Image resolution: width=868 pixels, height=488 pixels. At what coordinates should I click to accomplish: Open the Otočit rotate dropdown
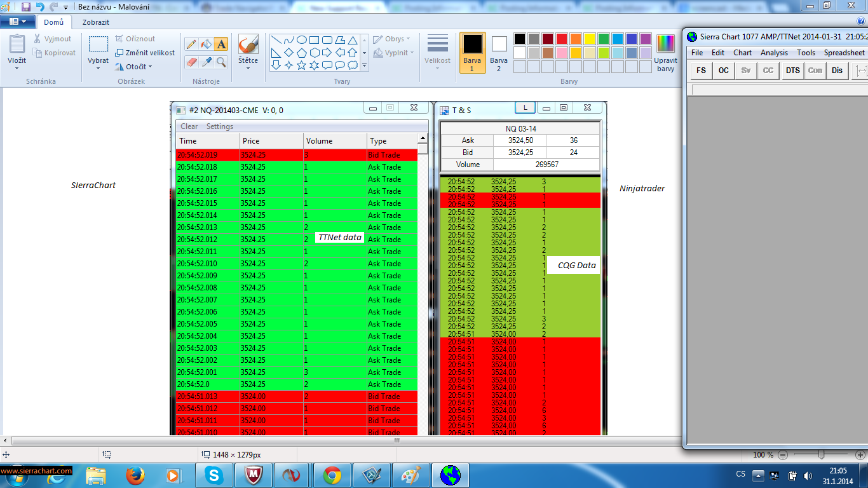click(x=135, y=67)
